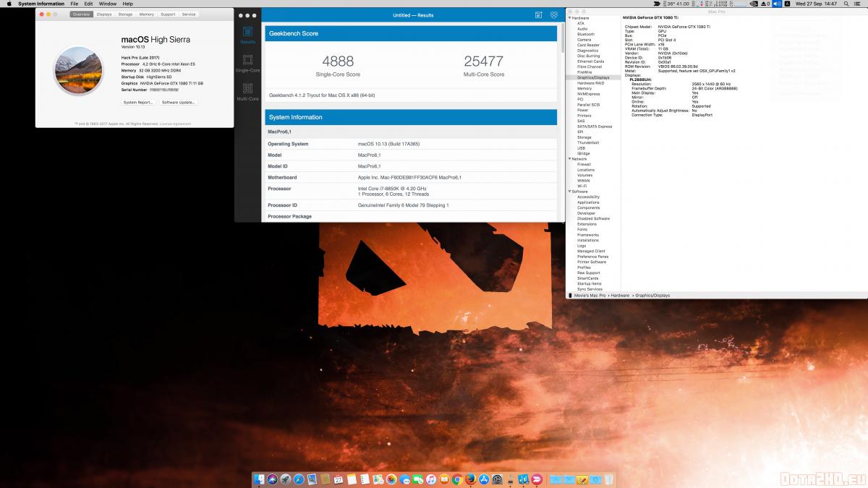The width and height of the screenshot is (868, 488).
Task: Select Bluetooth in the Hardware list
Action: pos(586,34)
